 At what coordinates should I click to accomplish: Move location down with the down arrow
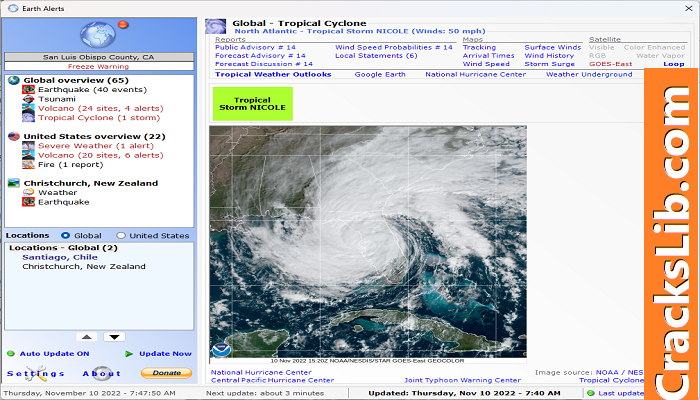click(114, 337)
